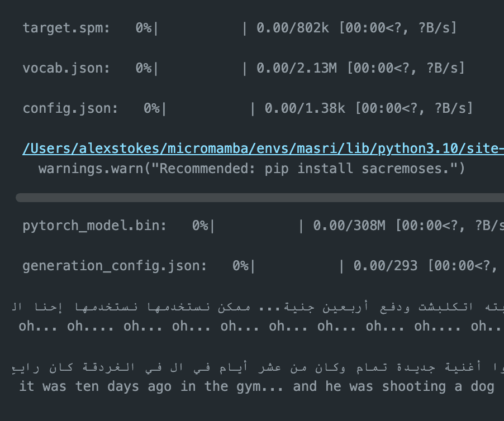
Task: Click the vocab.json download progress bar
Action: [199, 68]
